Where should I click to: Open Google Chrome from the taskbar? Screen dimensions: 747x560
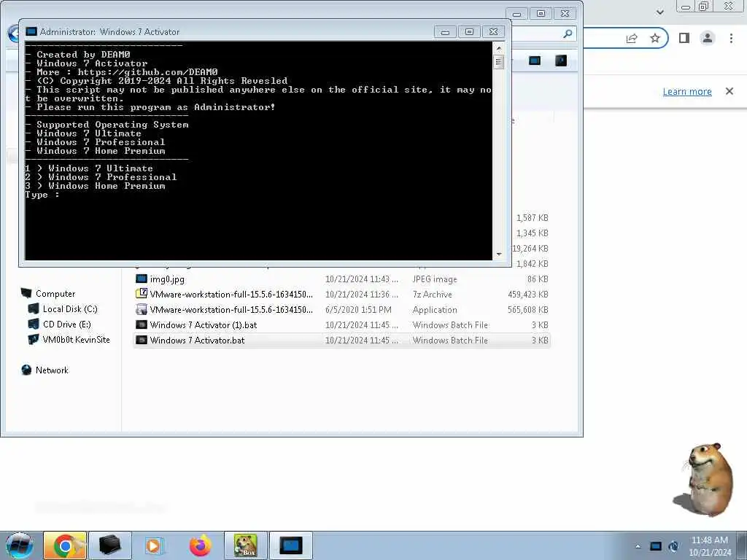pos(65,545)
